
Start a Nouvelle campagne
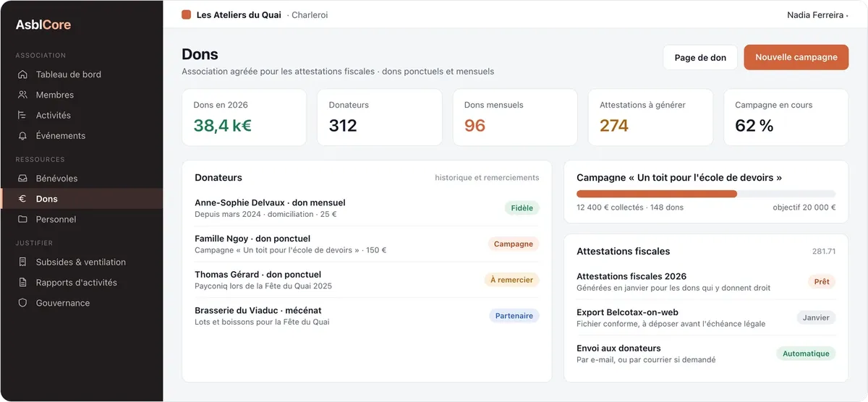(x=796, y=58)
